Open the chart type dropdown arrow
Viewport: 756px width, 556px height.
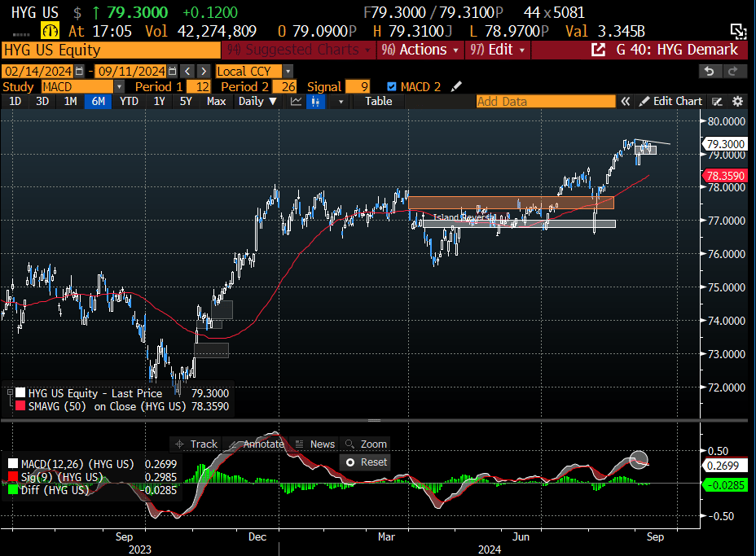pos(341,102)
